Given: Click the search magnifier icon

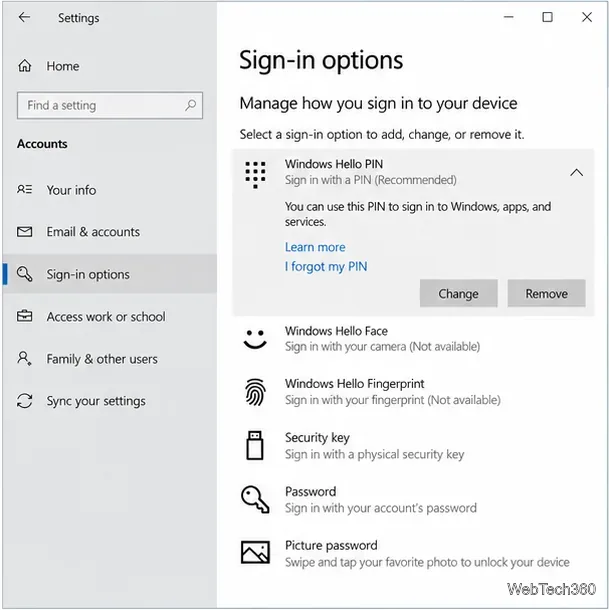Looking at the screenshot, I should [190, 105].
